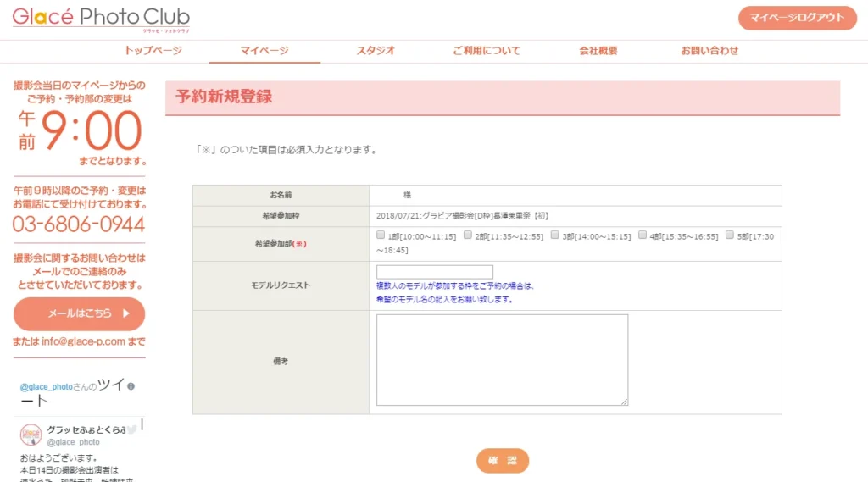Check the 1部 [10:00～11:15] checkbox
This screenshot has height=482, width=868.
[x=381, y=235]
